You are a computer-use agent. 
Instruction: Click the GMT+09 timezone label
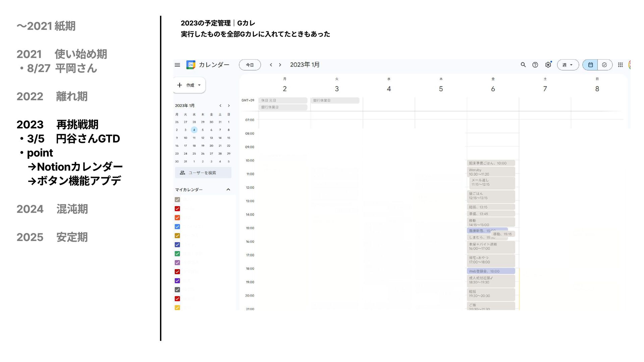coord(248,100)
